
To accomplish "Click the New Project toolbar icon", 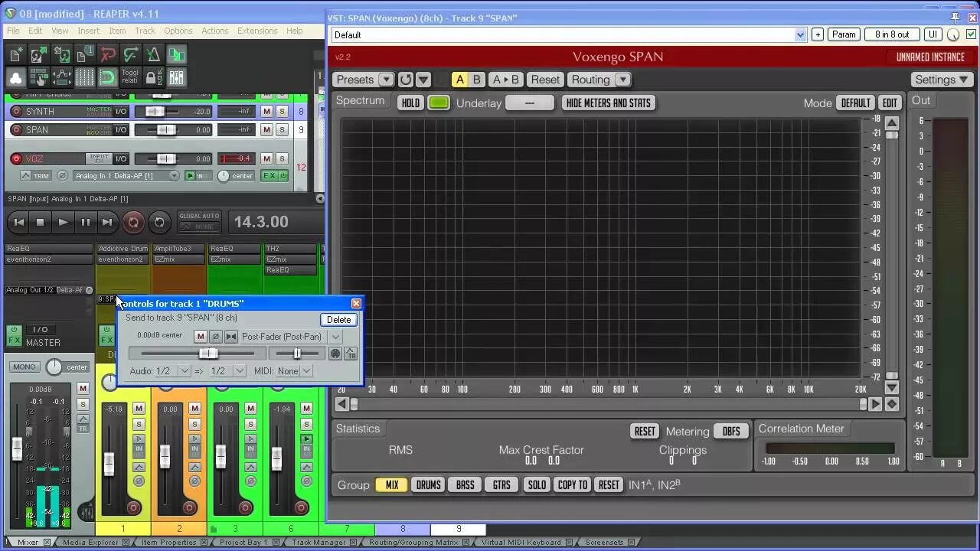I will (15, 54).
